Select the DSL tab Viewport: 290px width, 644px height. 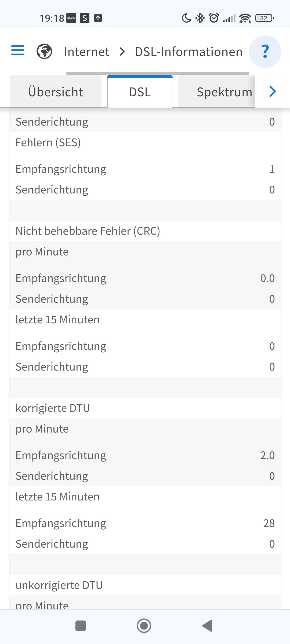click(140, 92)
